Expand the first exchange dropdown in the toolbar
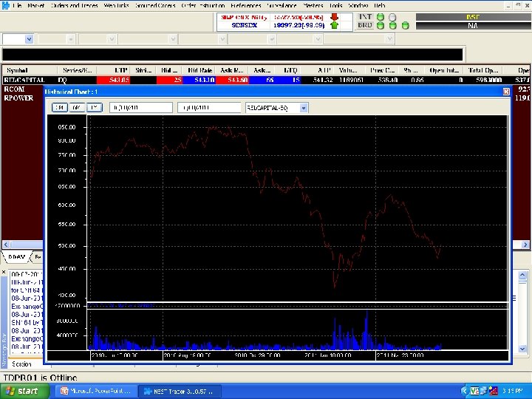 click(x=29, y=39)
